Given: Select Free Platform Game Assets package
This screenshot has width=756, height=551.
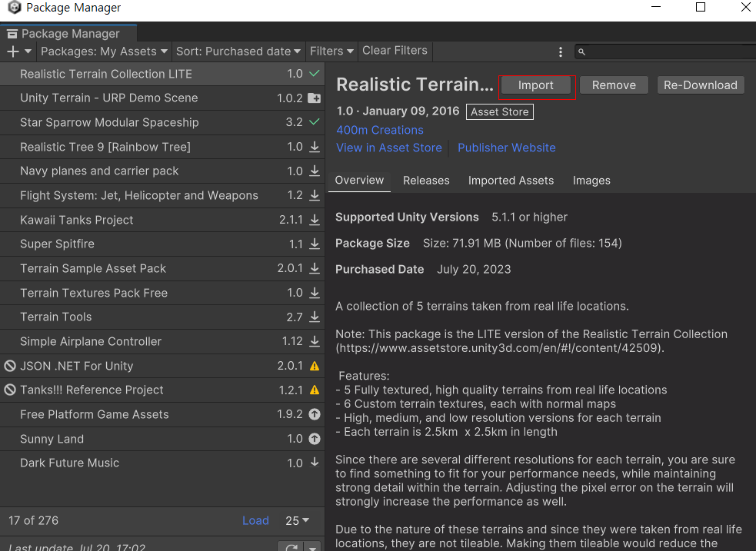Looking at the screenshot, I should (x=162, y=414).
